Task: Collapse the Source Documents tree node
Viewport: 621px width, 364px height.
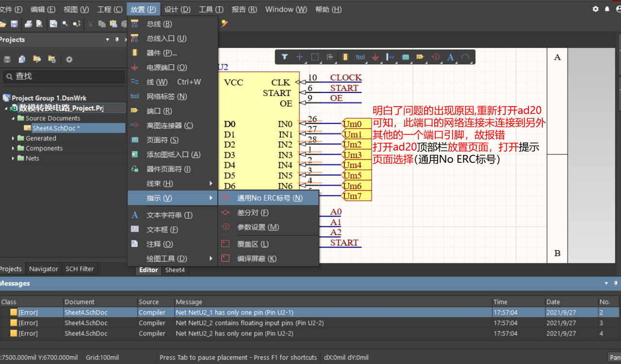Action: point(14,118)
